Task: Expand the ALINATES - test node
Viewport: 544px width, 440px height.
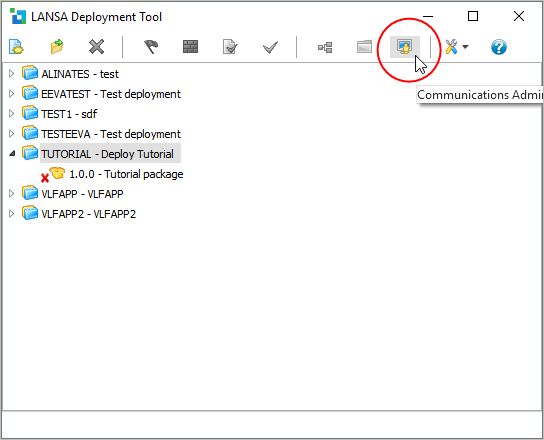Action: 11,74
